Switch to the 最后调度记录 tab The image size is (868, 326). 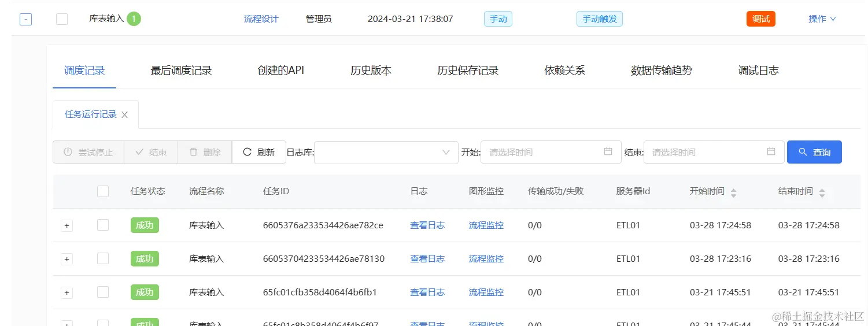(x=181, y=71)
